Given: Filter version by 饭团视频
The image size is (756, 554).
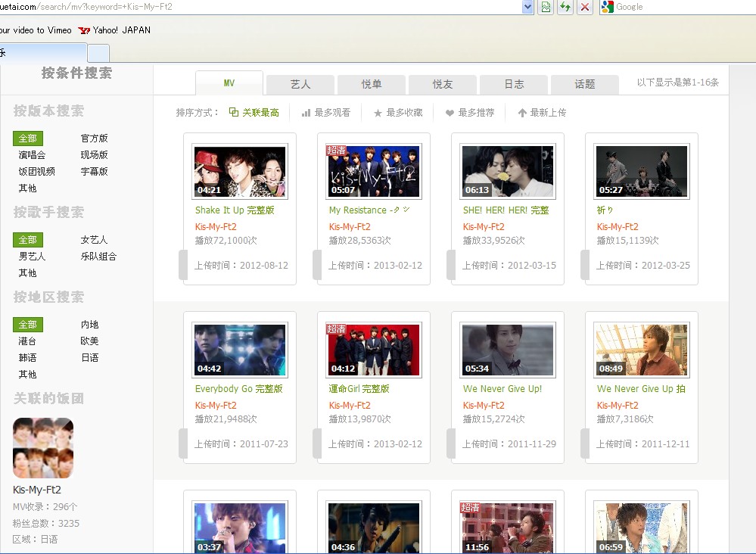Looking at the screenshot, I should pyautogui.click(x=36, y=171).
